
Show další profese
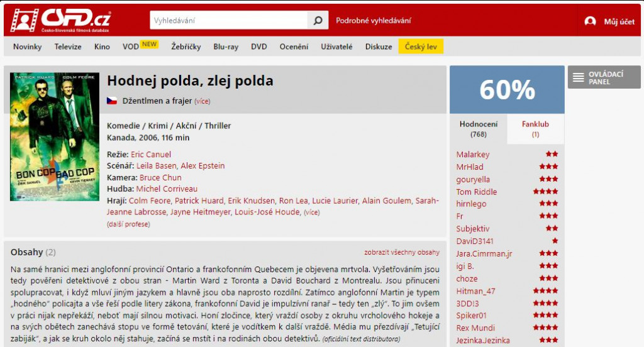click(x=128, y=224)
